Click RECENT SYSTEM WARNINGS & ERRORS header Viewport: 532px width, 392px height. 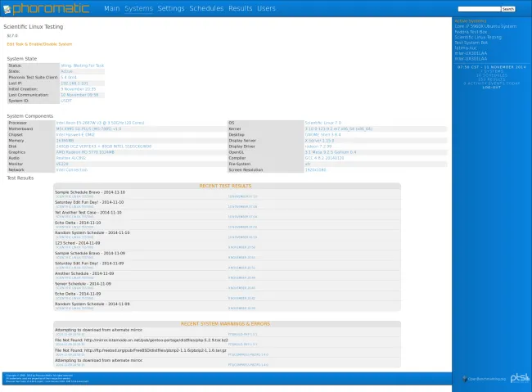225,324
